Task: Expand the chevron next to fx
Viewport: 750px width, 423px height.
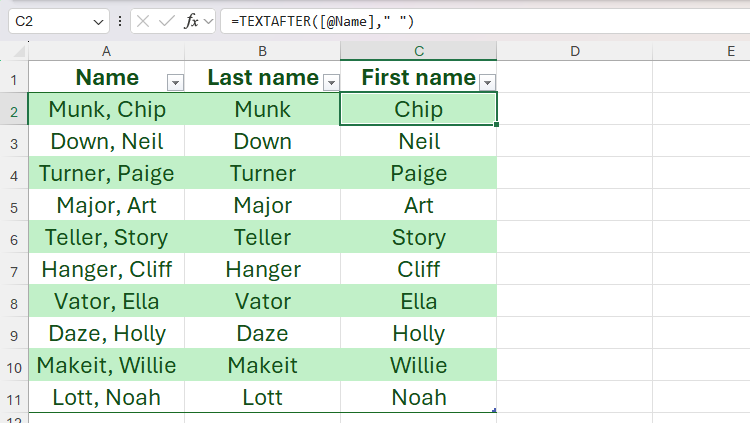Action: (x=208, y=21)
